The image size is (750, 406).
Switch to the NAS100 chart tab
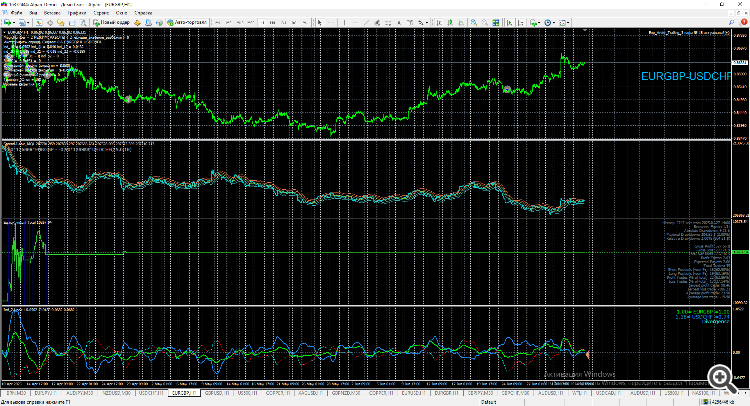click(x=702, y=393)
